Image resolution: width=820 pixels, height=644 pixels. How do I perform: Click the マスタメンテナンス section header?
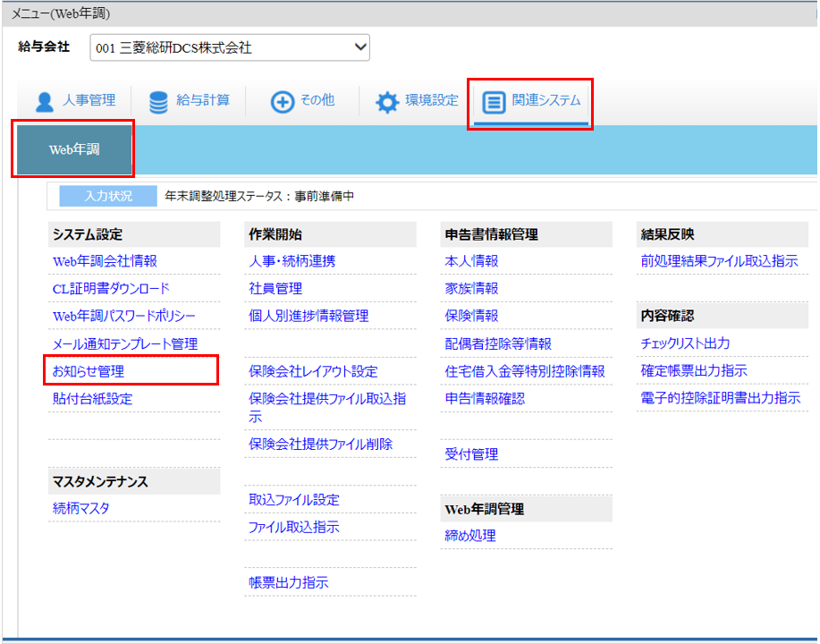click(x=134, y=481)
